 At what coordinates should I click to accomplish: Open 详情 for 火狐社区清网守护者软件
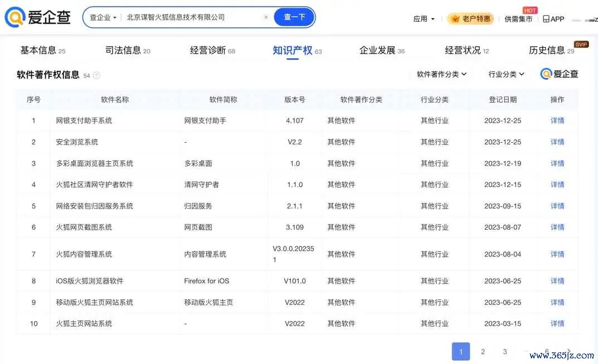coord(557,185)
